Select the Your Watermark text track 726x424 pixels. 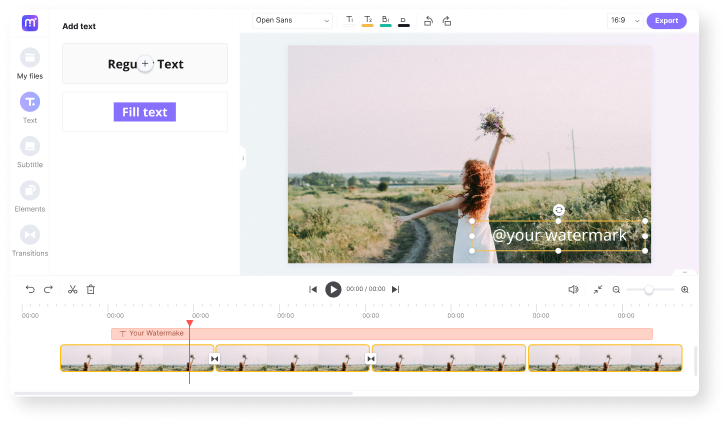381,333
